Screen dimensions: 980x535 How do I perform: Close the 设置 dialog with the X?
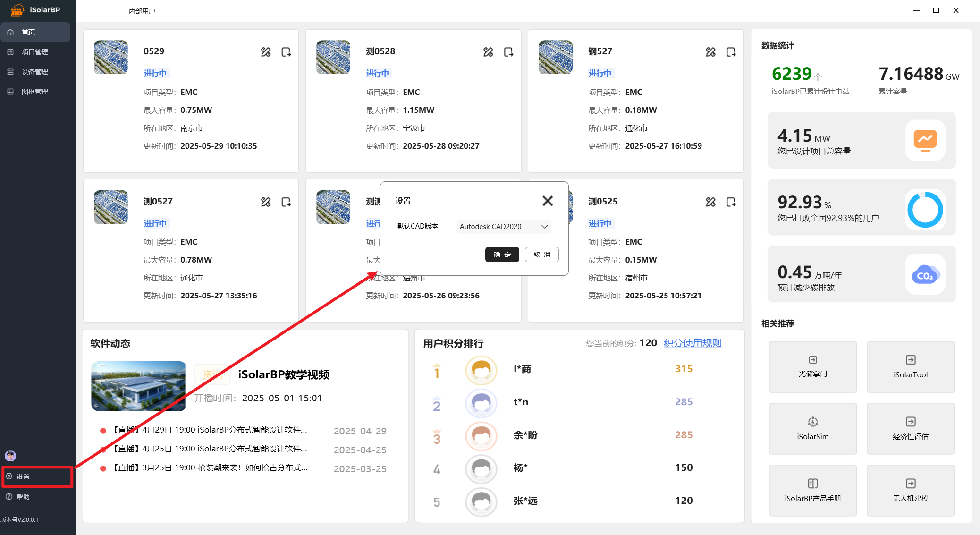tap(548, 201)
